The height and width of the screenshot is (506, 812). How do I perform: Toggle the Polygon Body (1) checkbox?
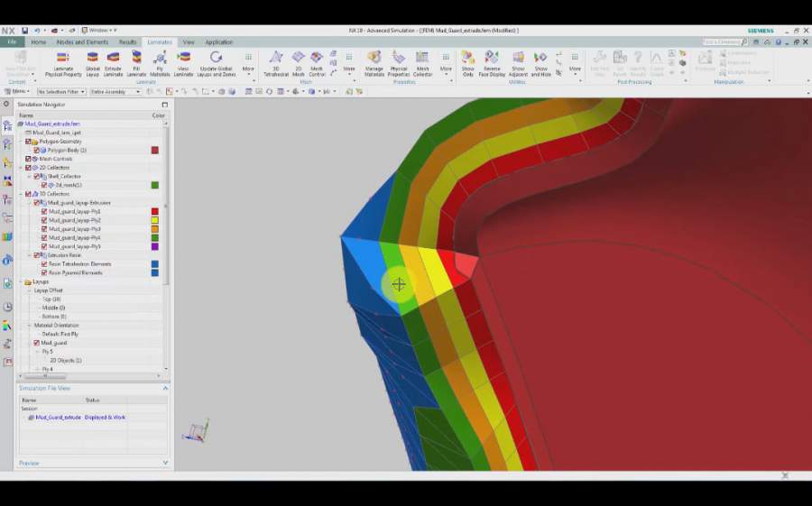pos(37,151)
